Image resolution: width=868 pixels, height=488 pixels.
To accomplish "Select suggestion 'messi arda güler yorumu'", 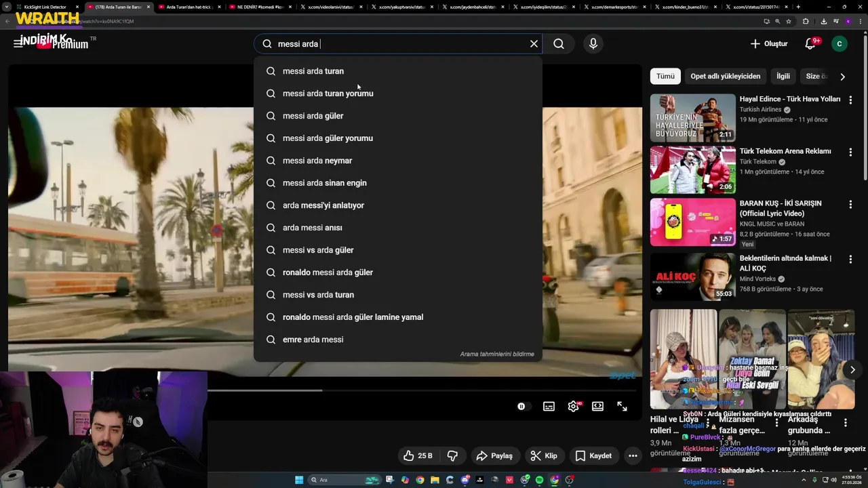I will coord(398,138).
